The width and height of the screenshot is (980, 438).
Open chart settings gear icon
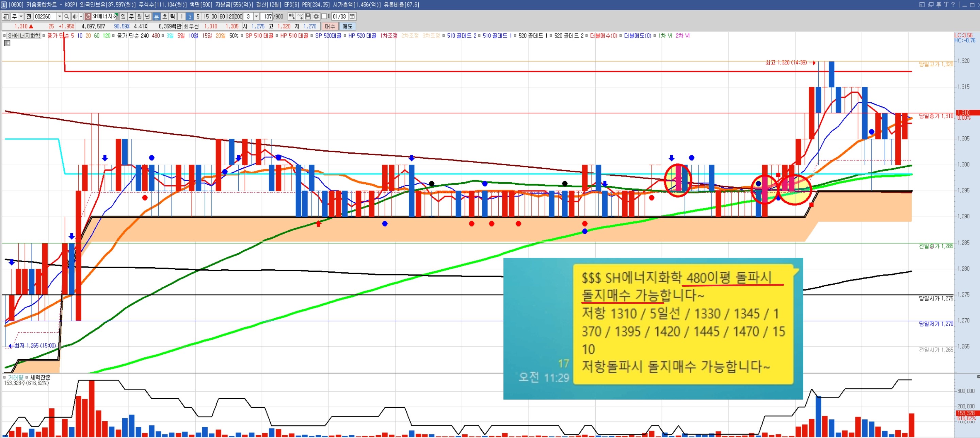coord(316,16)
